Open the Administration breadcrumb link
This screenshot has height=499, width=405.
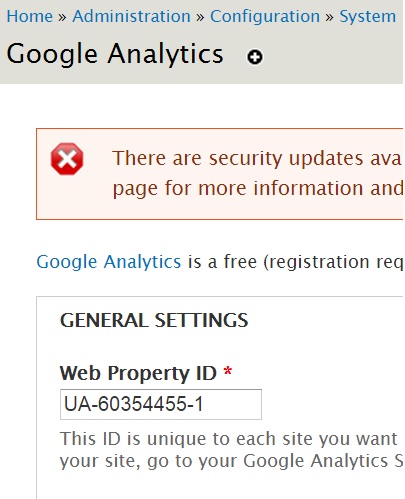pyautogui.click(x=131, y=16)
